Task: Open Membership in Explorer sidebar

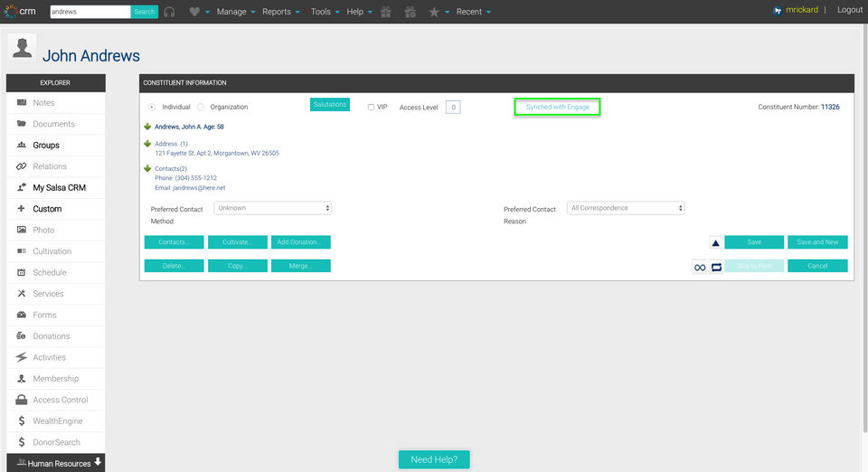Action: click(x=56, y=379)
